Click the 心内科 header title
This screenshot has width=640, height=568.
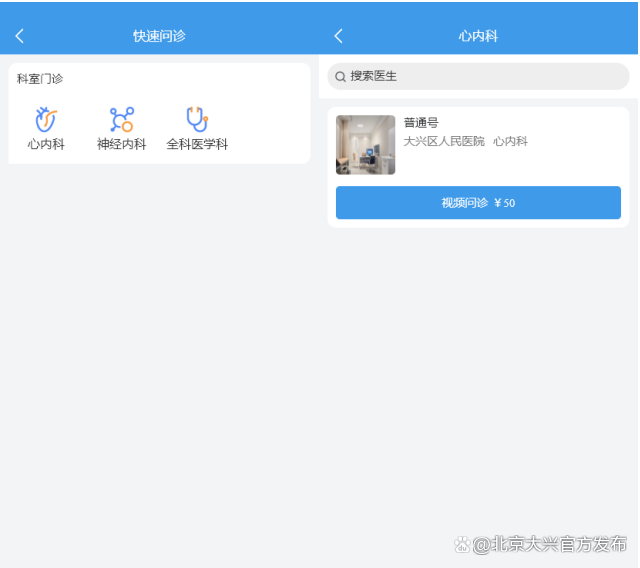[478, 36]
